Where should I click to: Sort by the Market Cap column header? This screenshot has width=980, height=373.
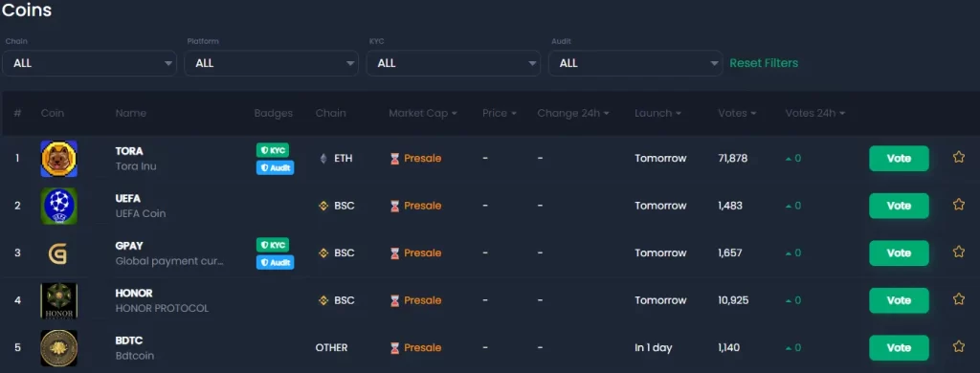click(422, 113)
